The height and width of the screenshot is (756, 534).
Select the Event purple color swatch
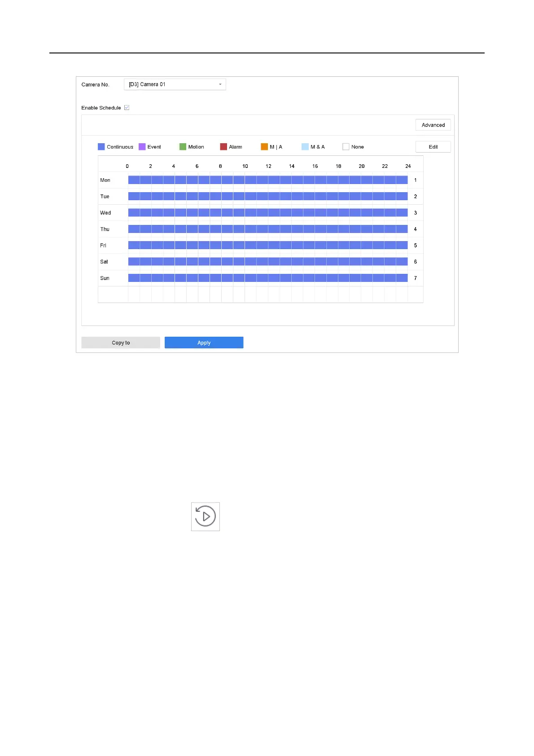coord(142,147)
